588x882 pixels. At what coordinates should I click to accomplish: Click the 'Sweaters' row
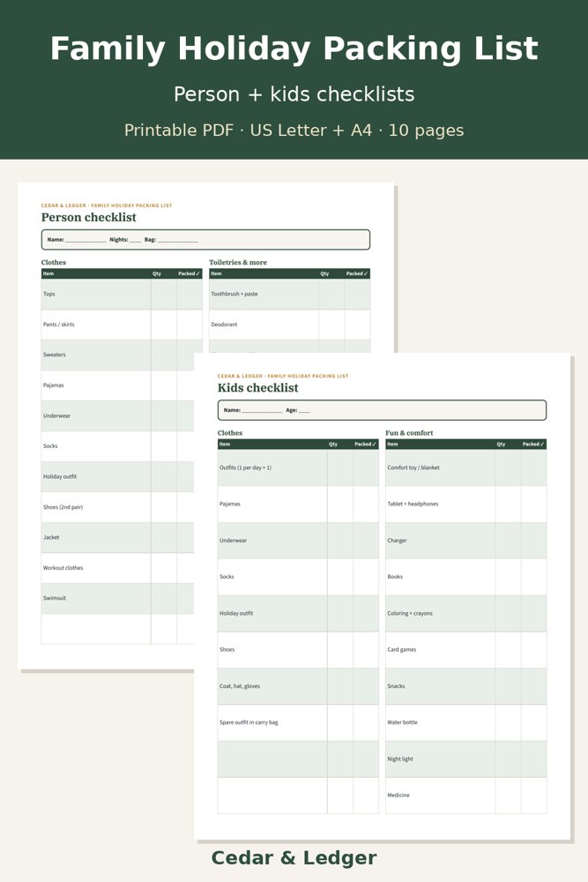[117, 355]
